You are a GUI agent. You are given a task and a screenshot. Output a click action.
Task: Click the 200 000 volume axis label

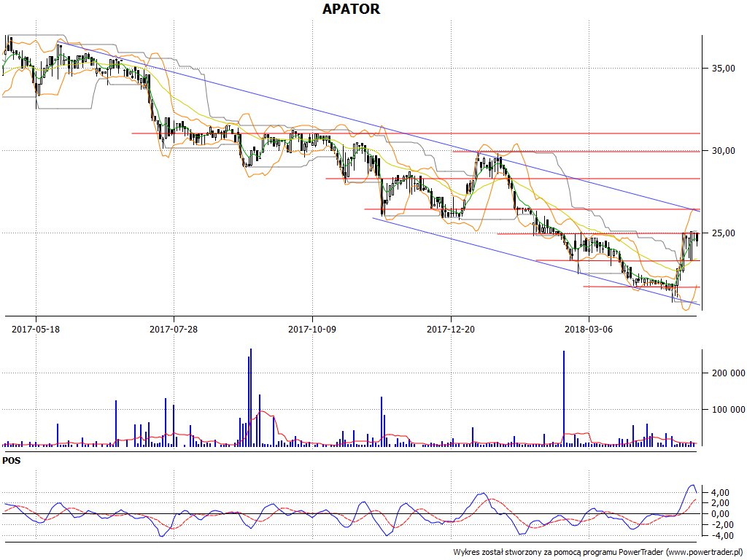click(728, 373)
